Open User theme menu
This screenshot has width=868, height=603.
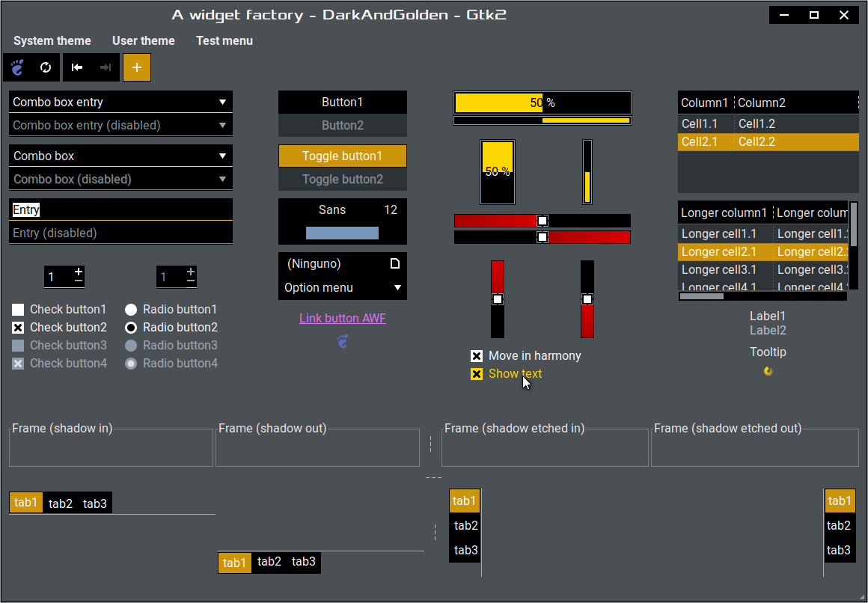144,40
